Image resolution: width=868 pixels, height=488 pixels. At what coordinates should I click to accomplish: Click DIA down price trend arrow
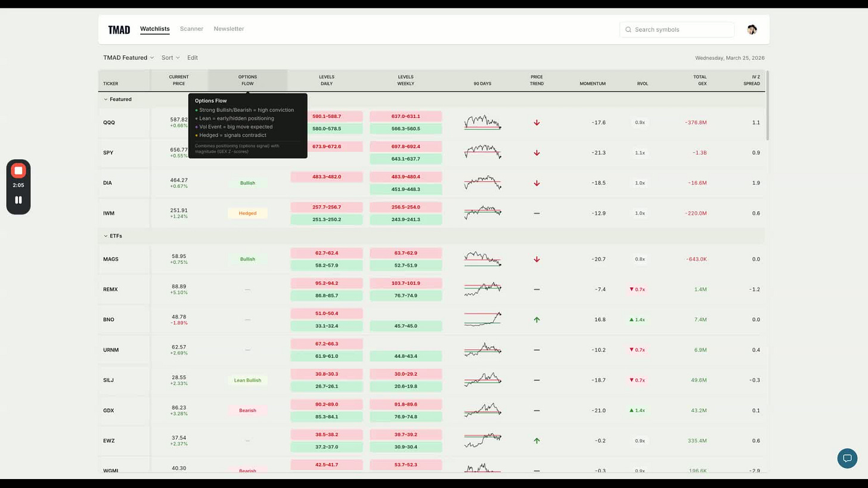[537, 183]
